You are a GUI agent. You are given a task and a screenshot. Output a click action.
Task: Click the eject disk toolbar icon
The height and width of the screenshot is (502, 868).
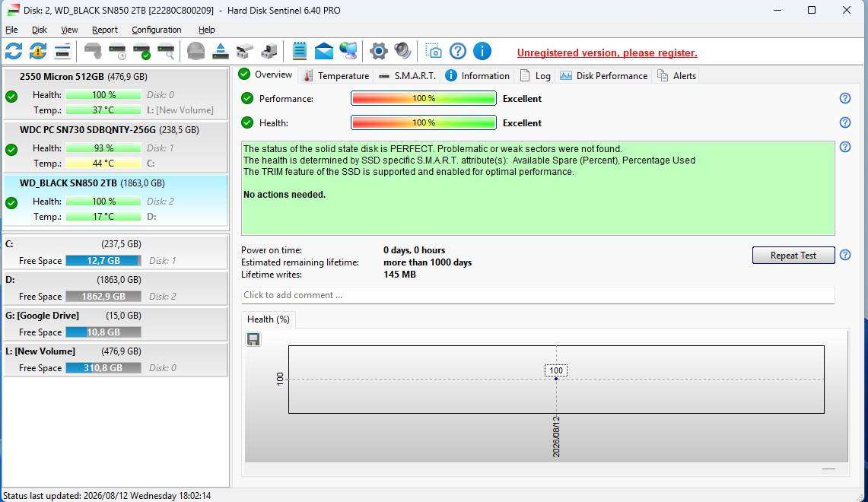(x=221, y=52)
